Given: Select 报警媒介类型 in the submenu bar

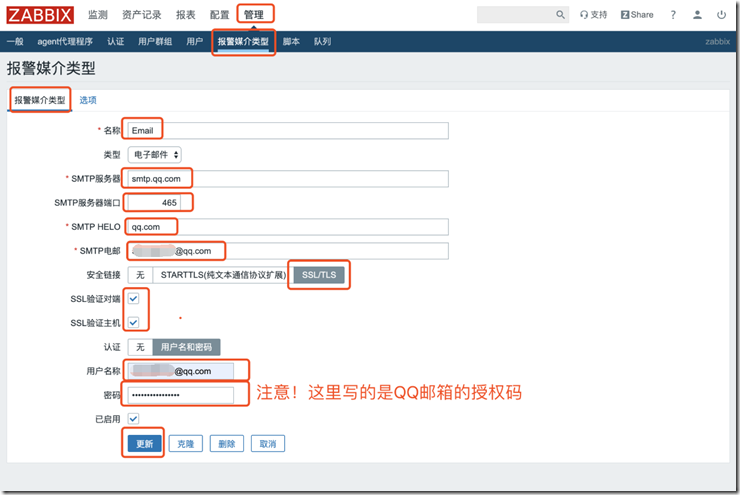Looking at the screenshot, I should (x=243, y=42).
